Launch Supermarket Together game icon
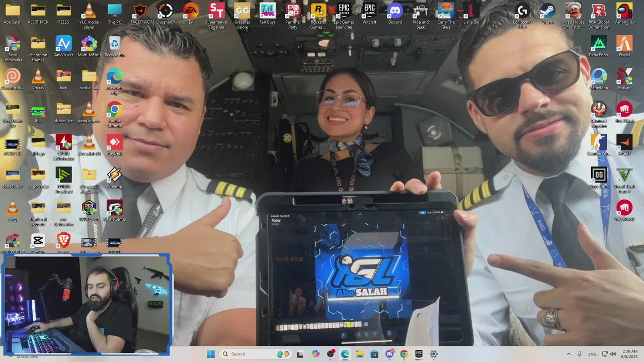644x362 pixels. tap(216, 15)
